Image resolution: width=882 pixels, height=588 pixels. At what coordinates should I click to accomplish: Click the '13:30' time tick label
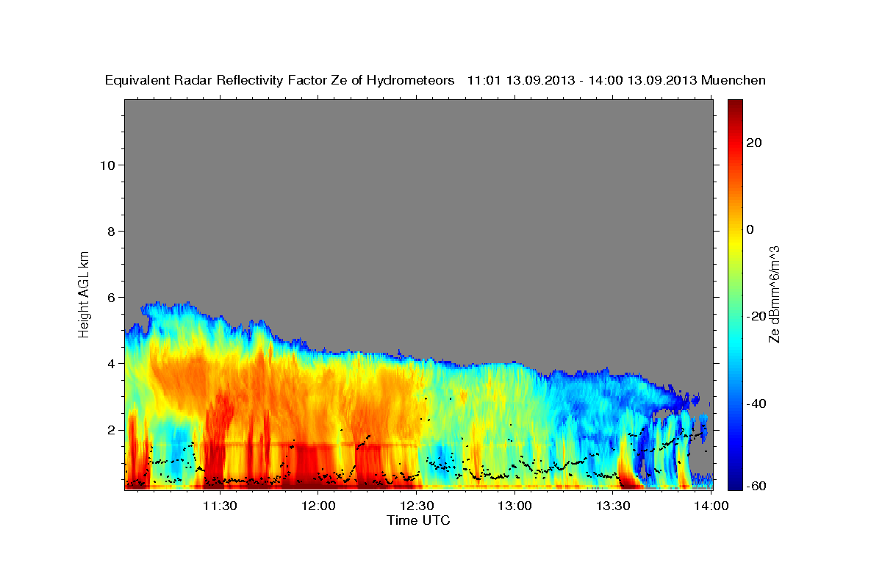click(x=613, y=506)
